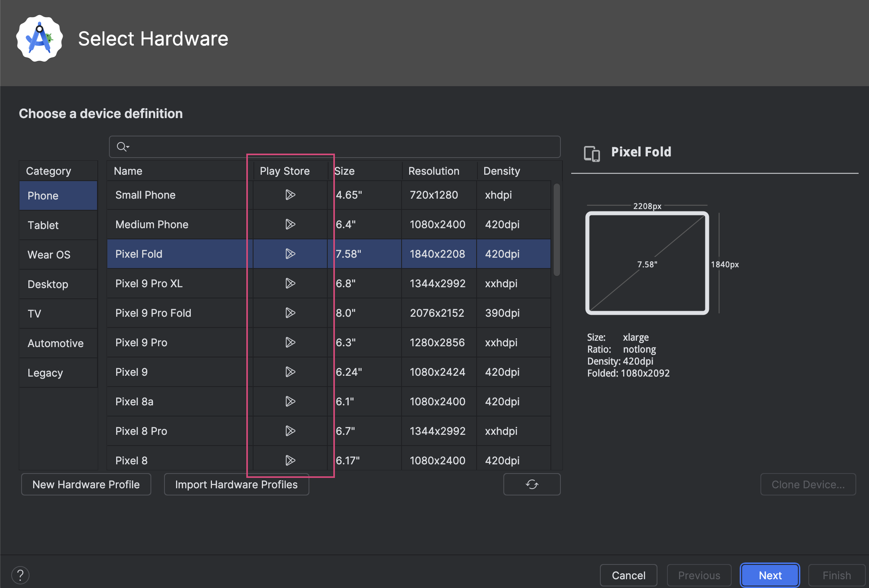Click the device table vertical scrollbar
This screenshot has width=869, height=588.
(x=556, y=229)
